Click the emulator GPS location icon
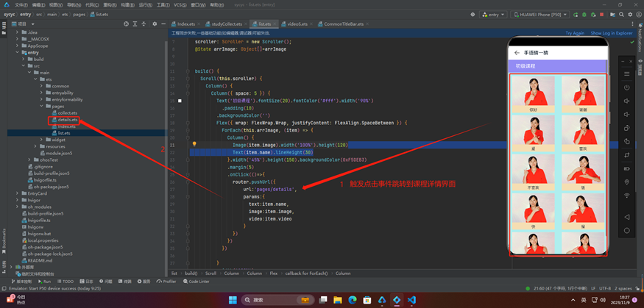The width and height of the screenshot is (644, 308). click(627, 182)
